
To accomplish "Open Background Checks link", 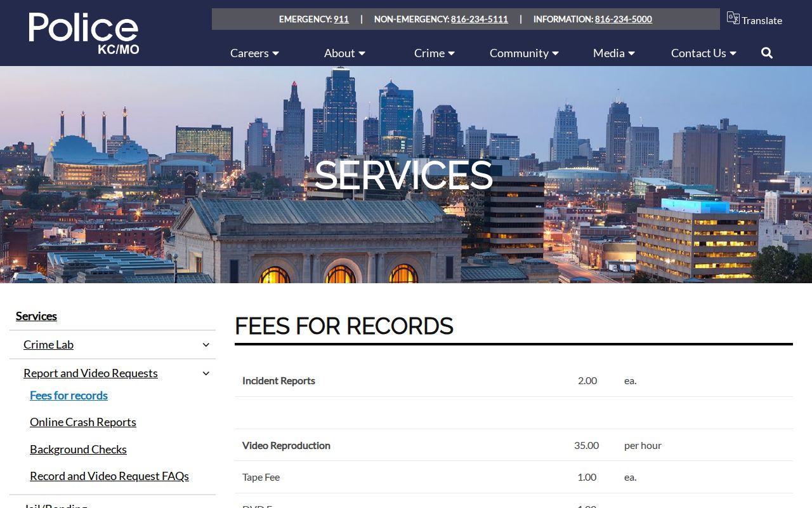I will coord(78,450).
